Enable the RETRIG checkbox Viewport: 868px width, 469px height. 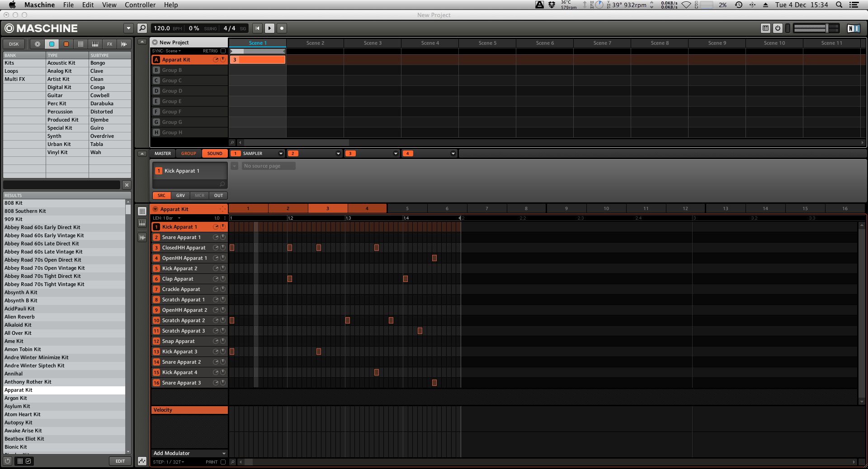coord(223,51)
